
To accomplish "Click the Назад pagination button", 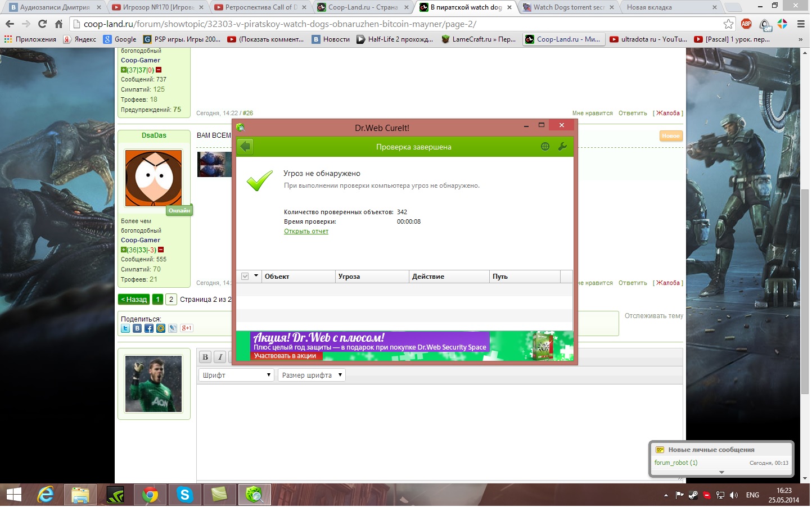I will click(x=134, y=300).
